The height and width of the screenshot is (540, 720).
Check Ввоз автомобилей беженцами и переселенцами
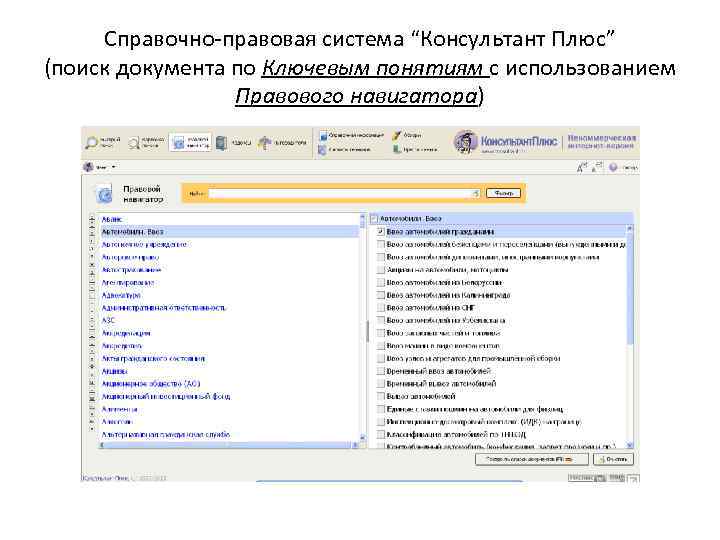(381, 244)
